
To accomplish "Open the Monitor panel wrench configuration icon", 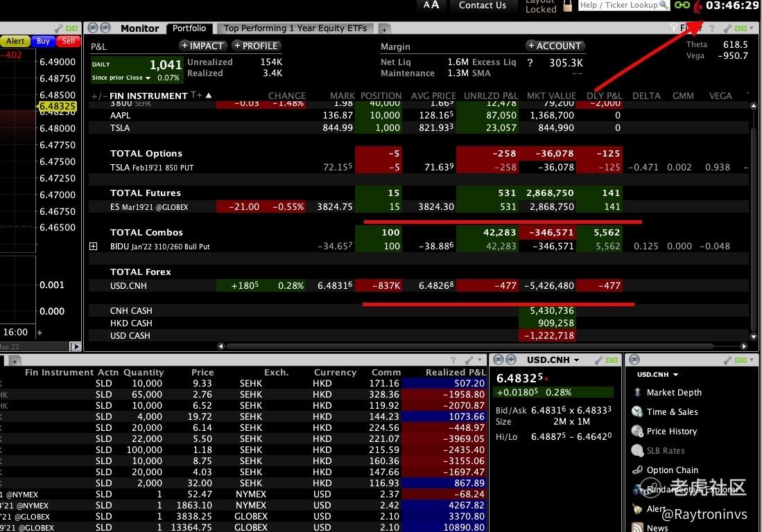I will tap(728, 28).
